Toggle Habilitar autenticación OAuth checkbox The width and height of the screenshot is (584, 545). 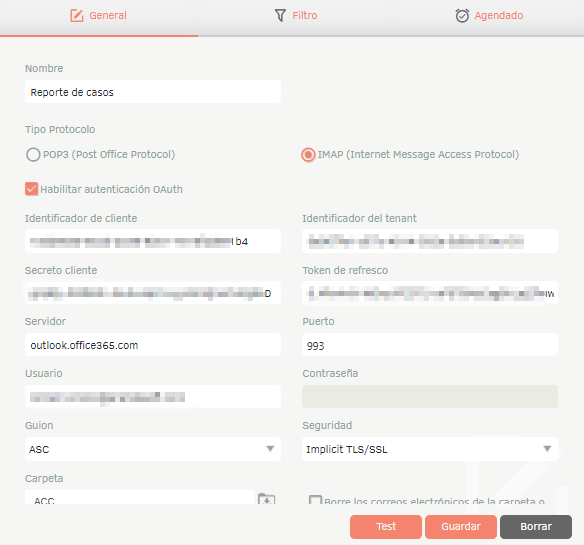coord(31,189)
